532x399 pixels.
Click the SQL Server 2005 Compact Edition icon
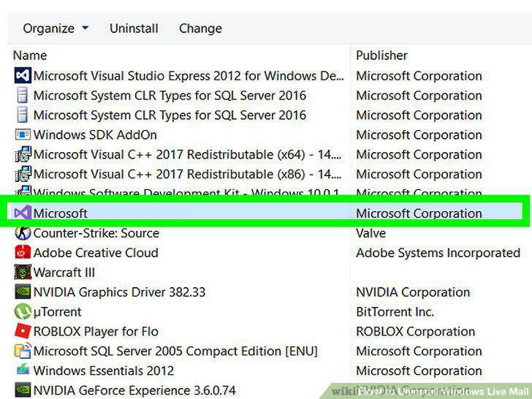(23, 351)
